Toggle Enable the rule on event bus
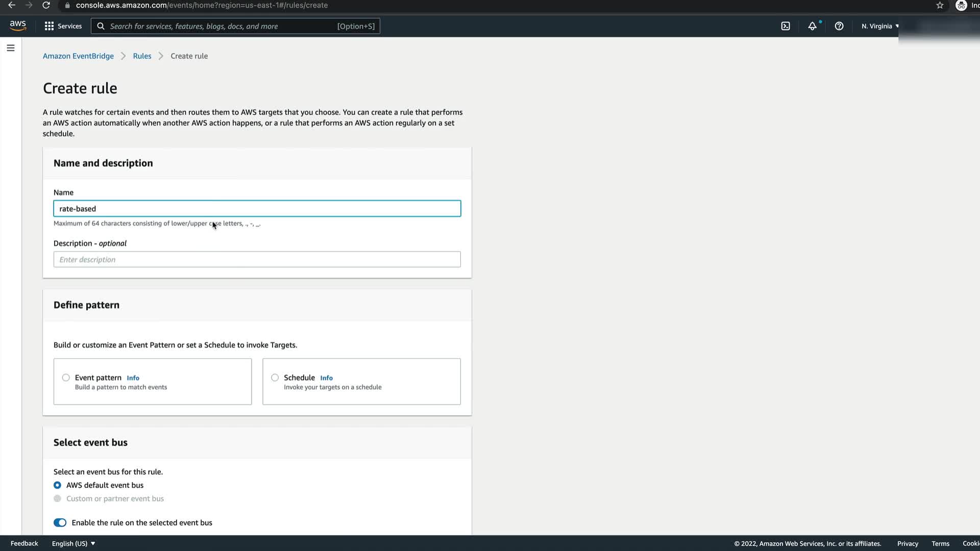This screenshot has width=980, height=551. point(60,522)
